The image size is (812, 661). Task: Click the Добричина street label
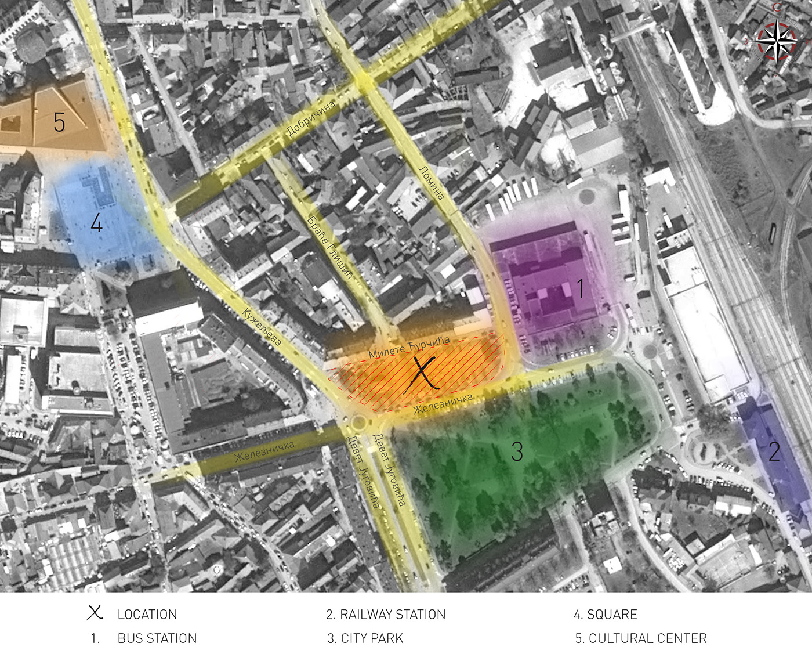click(x=311, y=118)
